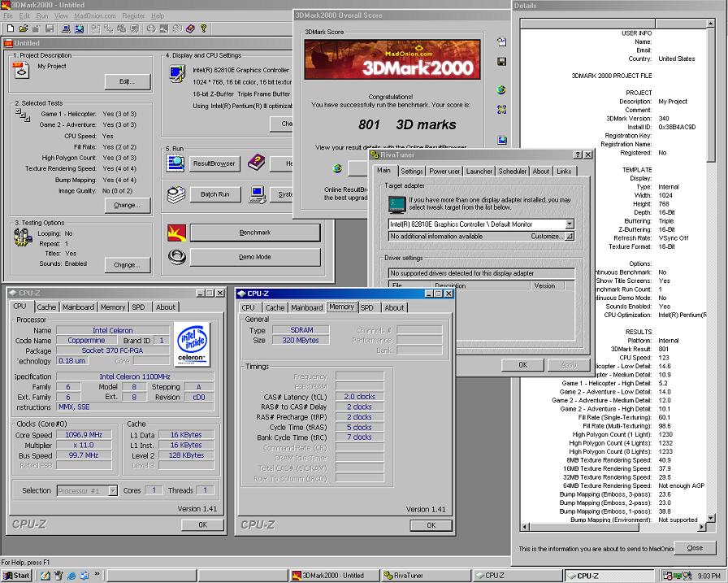Image resolution: width=728 pixels, height=583 pixels.
Task: Click the Demo Mode button
Action: pyautogui.click(x=255, y=257)
